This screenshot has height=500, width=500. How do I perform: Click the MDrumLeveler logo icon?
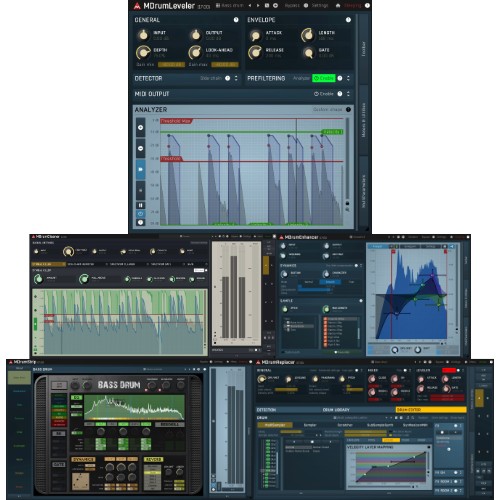137,6
